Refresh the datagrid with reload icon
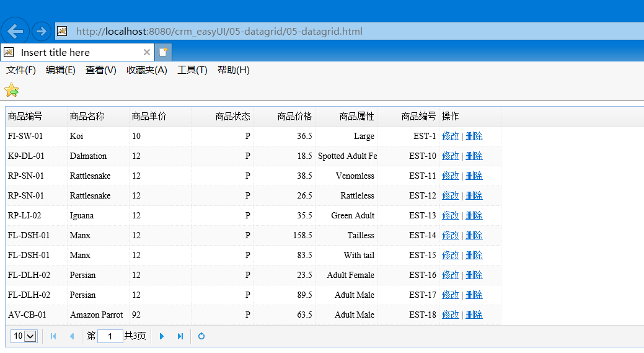Screen dimensions: 644x353 [x=201, y=336]
